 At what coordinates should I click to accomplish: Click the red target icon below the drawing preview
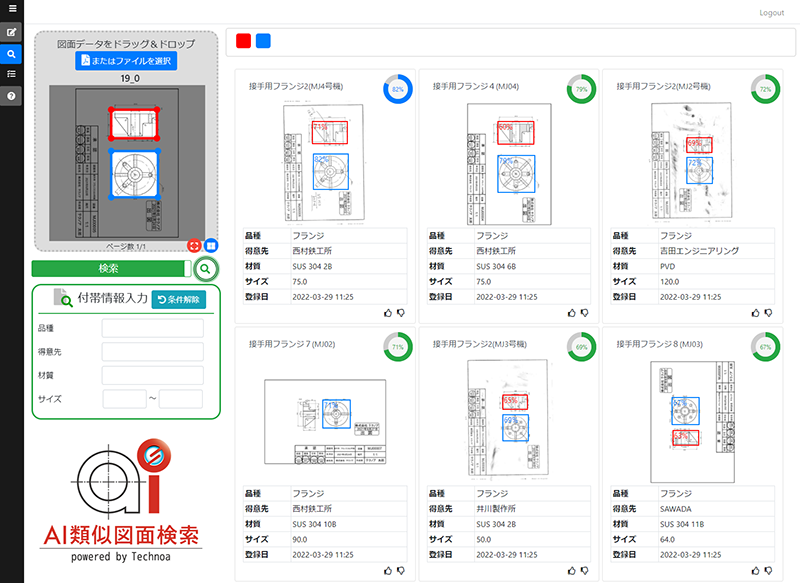[194, 246]
